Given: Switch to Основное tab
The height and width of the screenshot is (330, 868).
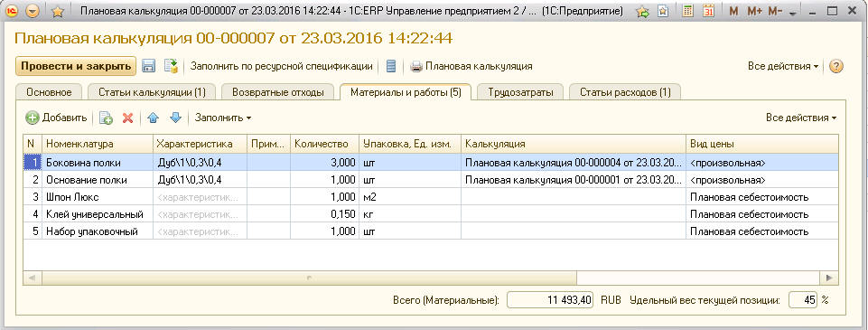Looking at the screenshot, I should click(49, 92).
